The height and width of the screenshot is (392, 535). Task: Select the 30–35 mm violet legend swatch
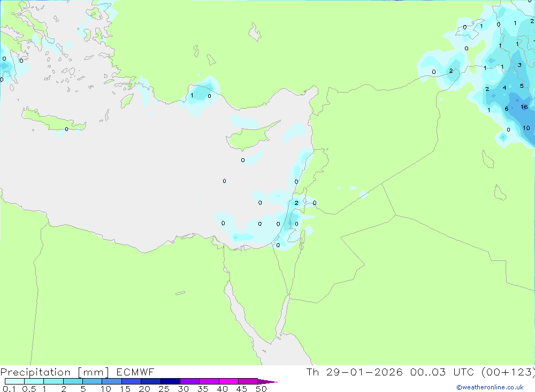(190, 381)
